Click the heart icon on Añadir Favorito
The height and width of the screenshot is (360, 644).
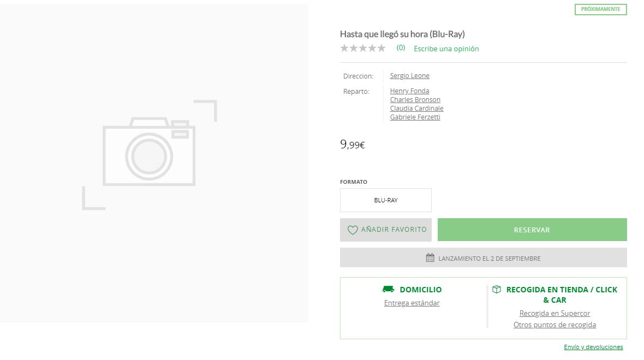point(353,230)
